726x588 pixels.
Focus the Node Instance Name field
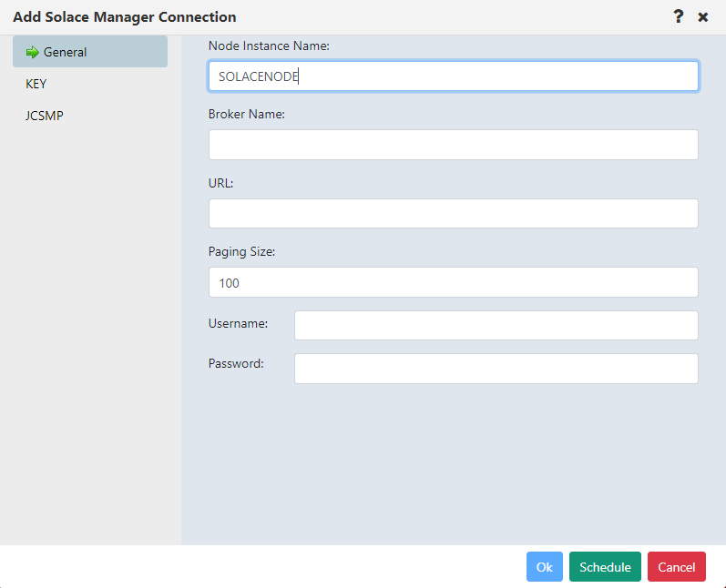454,76
